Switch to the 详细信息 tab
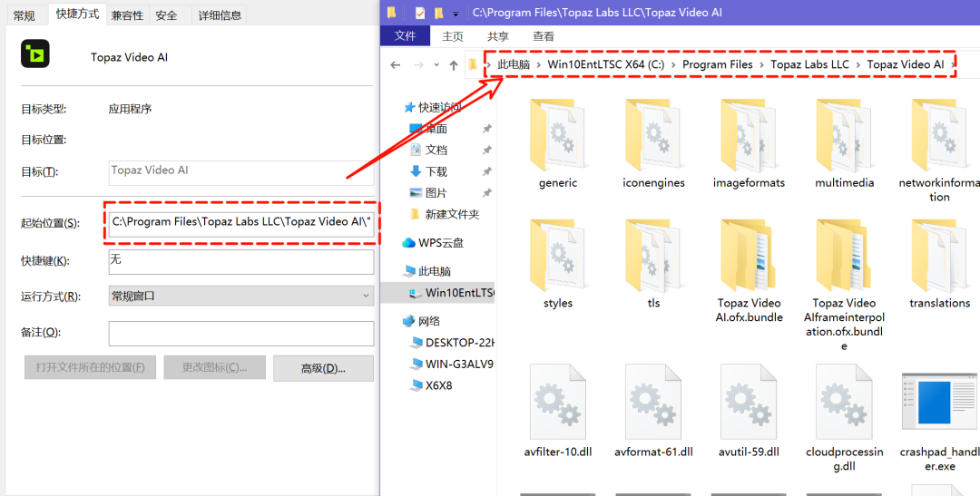The width and height of the screenshot is (980, 496). point(220,15)
